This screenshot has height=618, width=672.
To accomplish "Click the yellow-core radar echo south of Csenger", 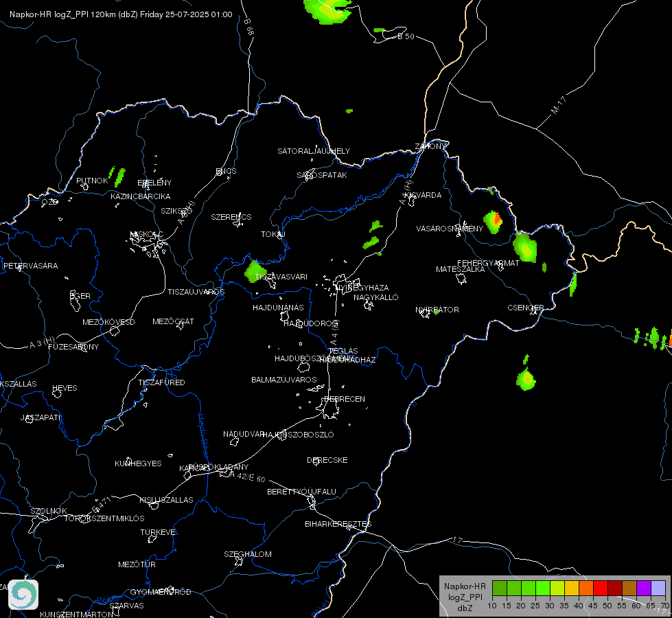I will (x=526, y=380).
